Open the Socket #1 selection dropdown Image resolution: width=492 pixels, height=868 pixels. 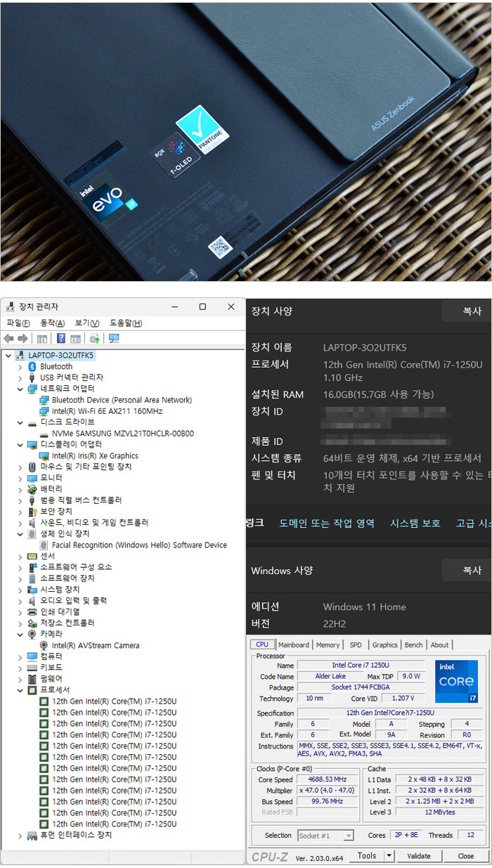click(349, 836)
